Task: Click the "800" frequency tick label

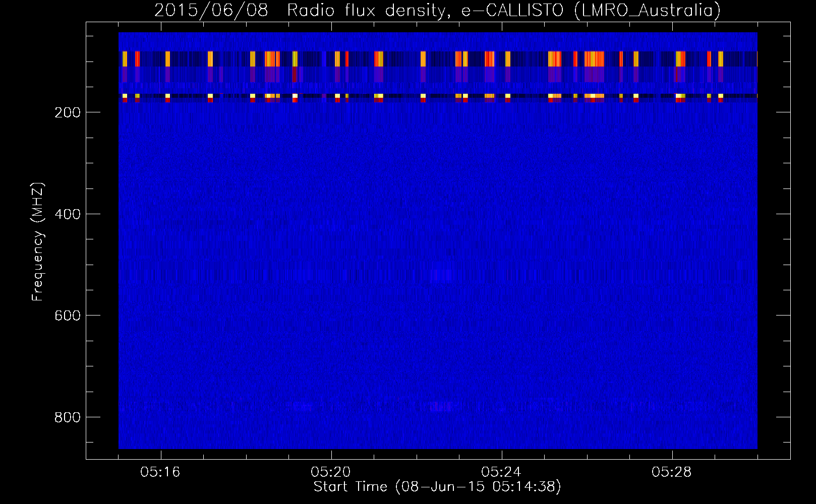Action: [x=67, y=417]
